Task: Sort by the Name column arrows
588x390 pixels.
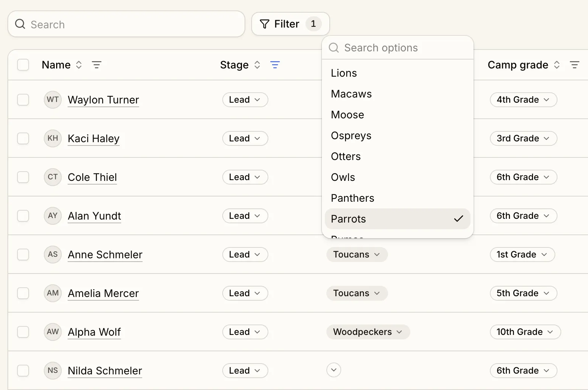Action: pyautogui.click(x=79, y=65)
